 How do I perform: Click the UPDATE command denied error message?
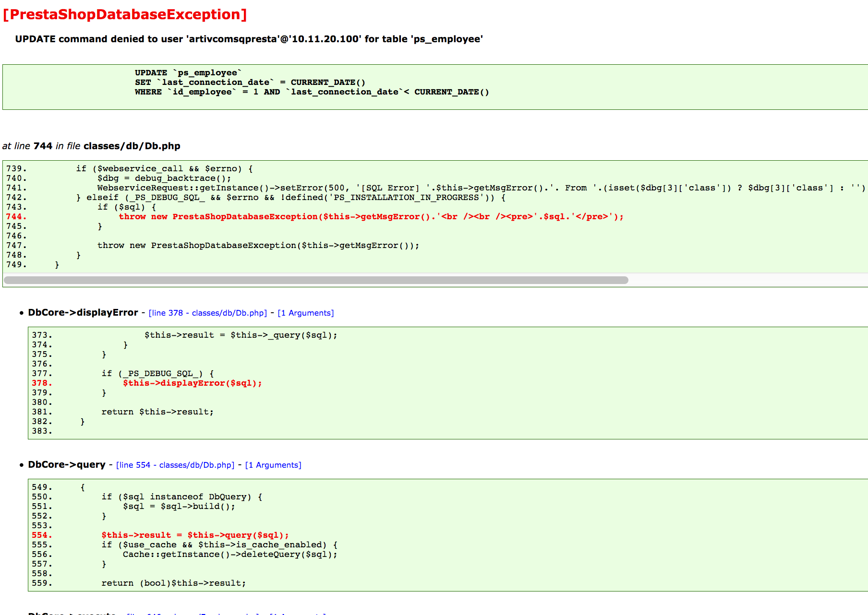coord(249,39)
